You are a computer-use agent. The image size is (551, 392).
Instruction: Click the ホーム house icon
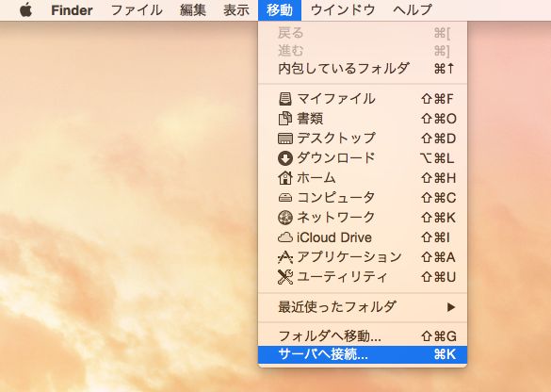click(285, 178)
